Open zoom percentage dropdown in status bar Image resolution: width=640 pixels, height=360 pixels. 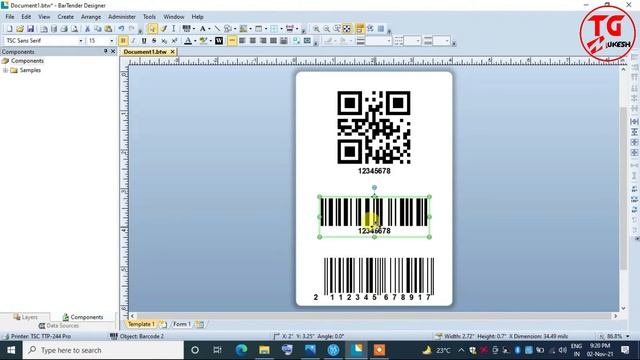point(628,336)
